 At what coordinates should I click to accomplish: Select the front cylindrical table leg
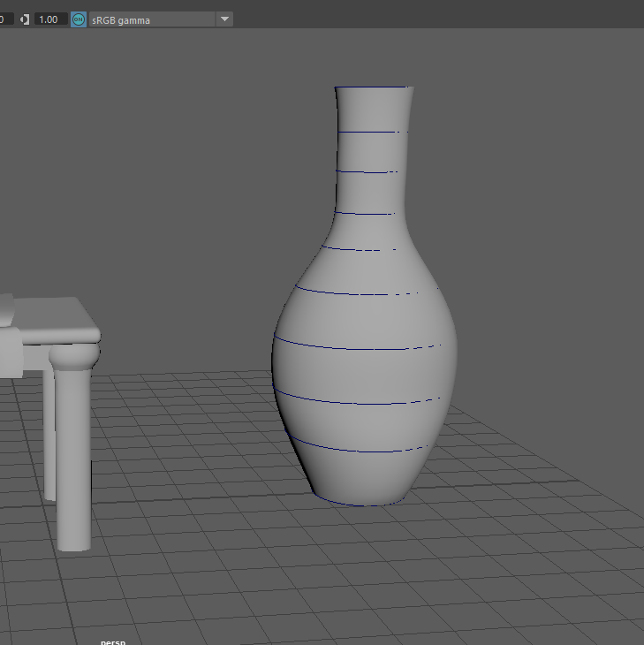click(72, 459)
